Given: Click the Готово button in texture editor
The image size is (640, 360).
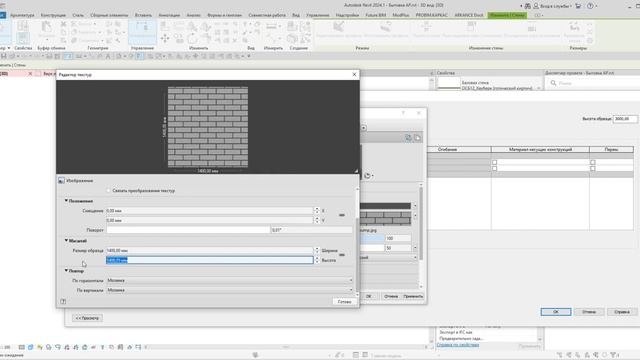Looking at the screenshot, I should (344, 302).
